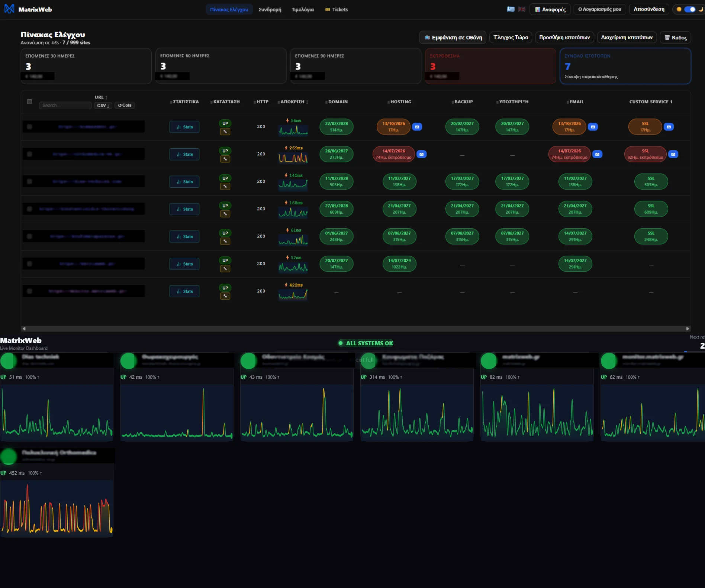Screen dimensions: 705x588
Task: Click the MatrixWeb logo icon
Action: point(9,9)
